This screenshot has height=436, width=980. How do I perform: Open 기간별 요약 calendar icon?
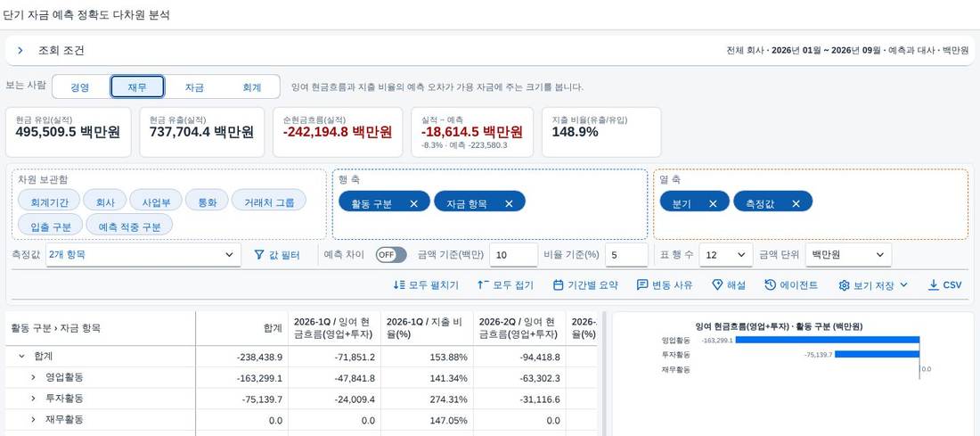[559, 284]
